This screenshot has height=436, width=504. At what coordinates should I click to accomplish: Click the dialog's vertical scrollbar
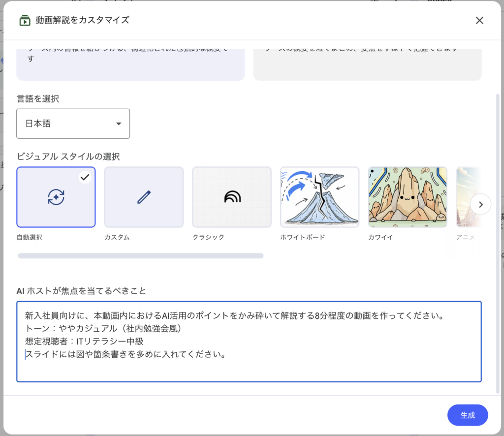click(498, 236)
